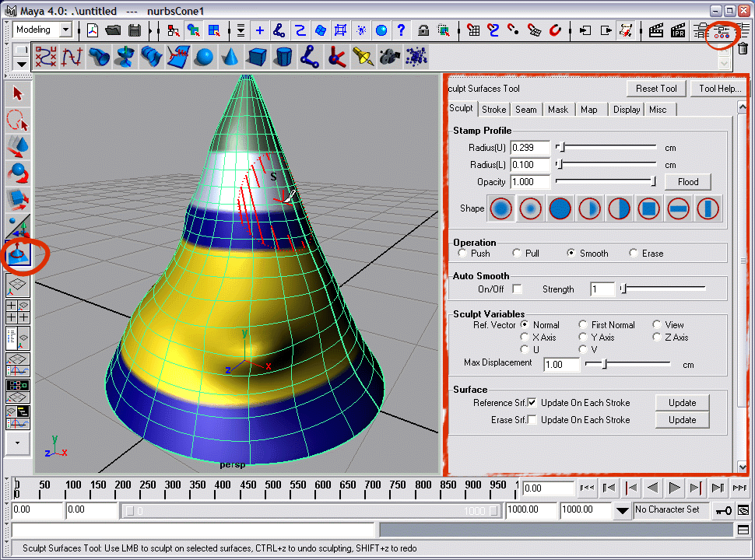
Task: Click the trash can icon on shelf
Action: [742, 48]
